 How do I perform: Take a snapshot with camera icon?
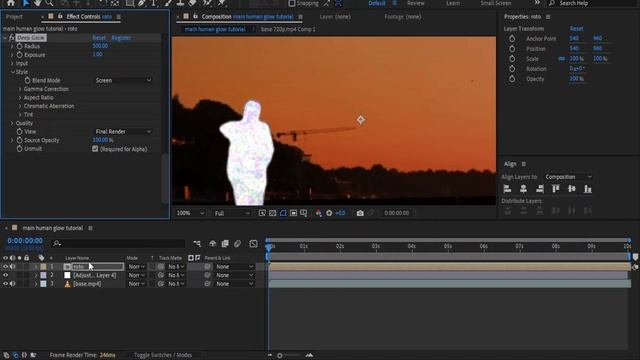pos(360,213)
